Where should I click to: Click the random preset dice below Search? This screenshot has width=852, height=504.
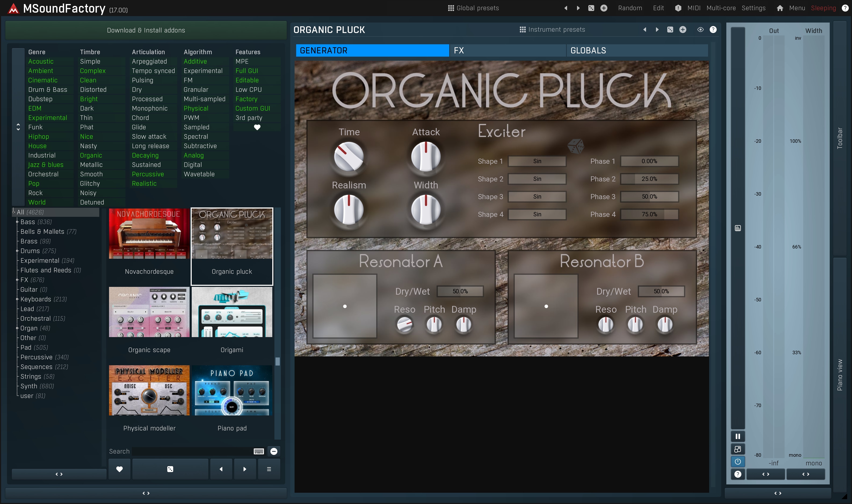pos(170,469)
